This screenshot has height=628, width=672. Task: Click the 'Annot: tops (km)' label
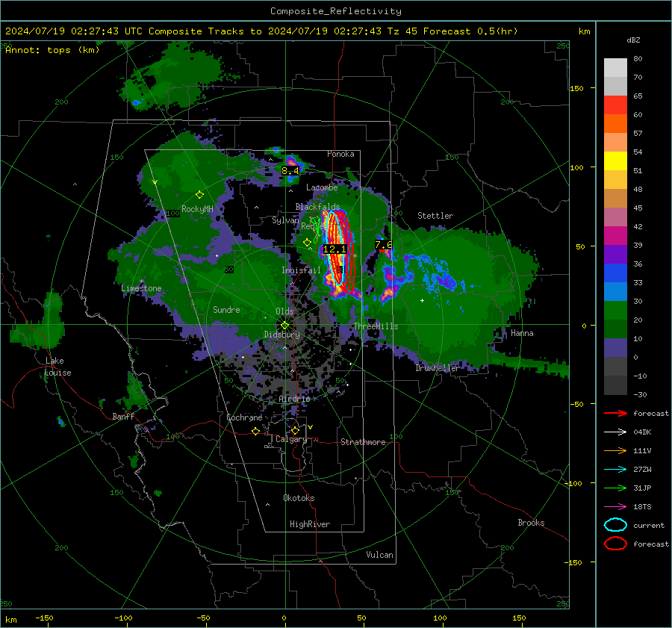[53, 50]
